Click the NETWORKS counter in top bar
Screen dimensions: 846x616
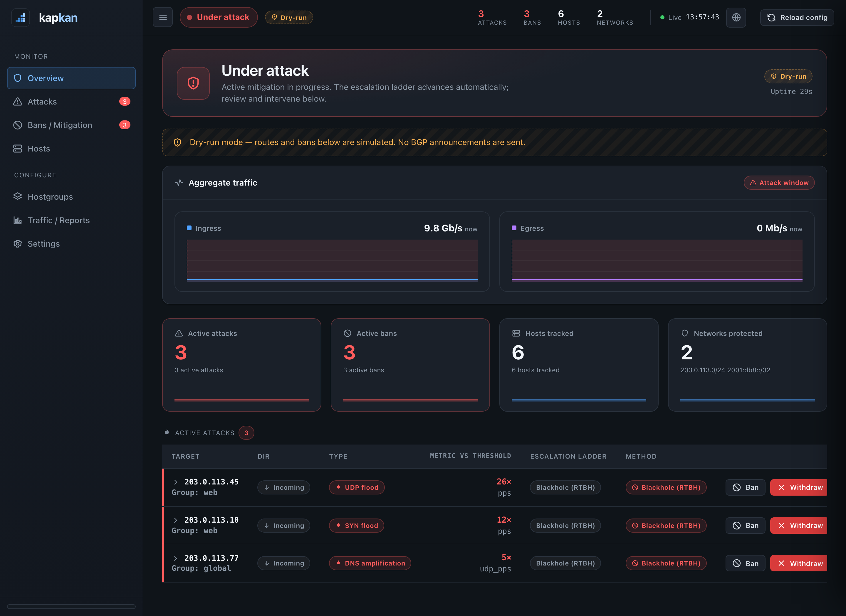(x=615, y=18)
